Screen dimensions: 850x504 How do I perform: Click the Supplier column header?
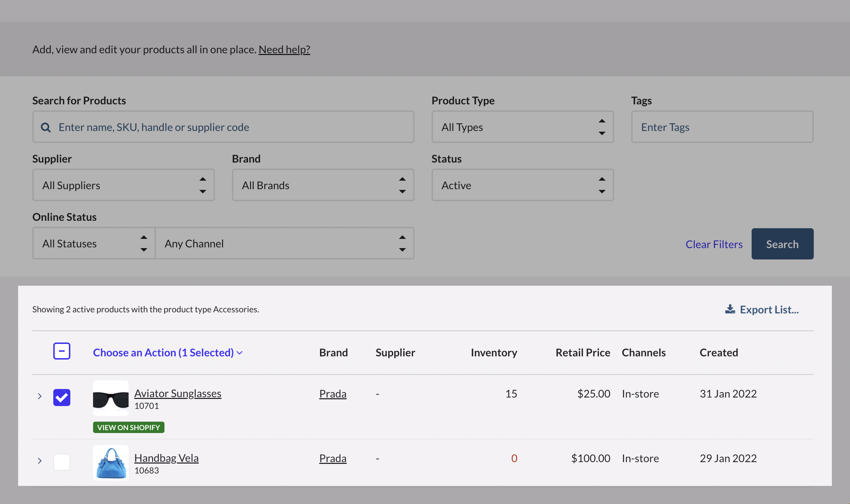(x=395, y=352)
